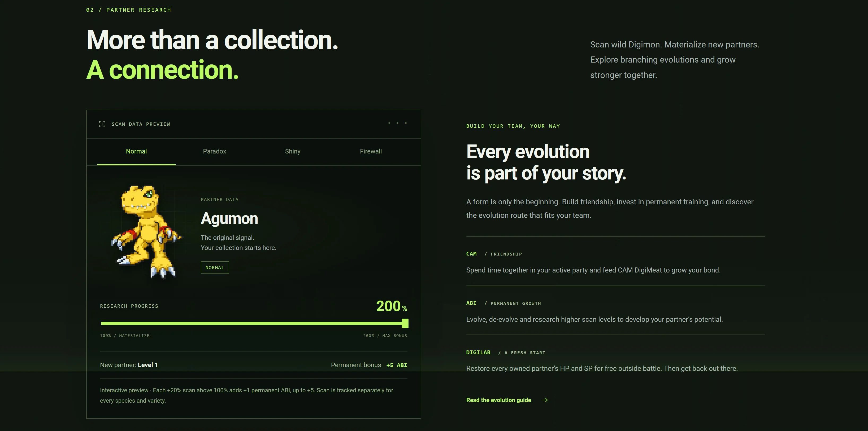Switch to the Paradox tab
868x431 pixels.
tap(215, 152)
